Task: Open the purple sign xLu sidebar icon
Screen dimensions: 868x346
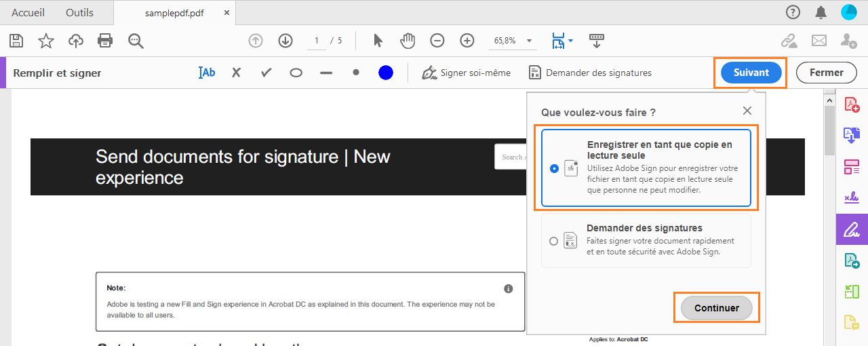Action: click(x=852, y=197)
